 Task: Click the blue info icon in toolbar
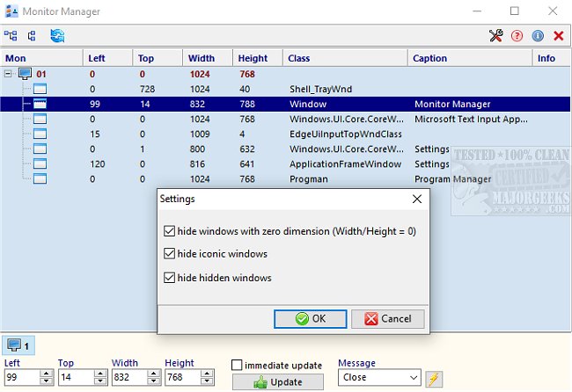[x=538, y=36]
